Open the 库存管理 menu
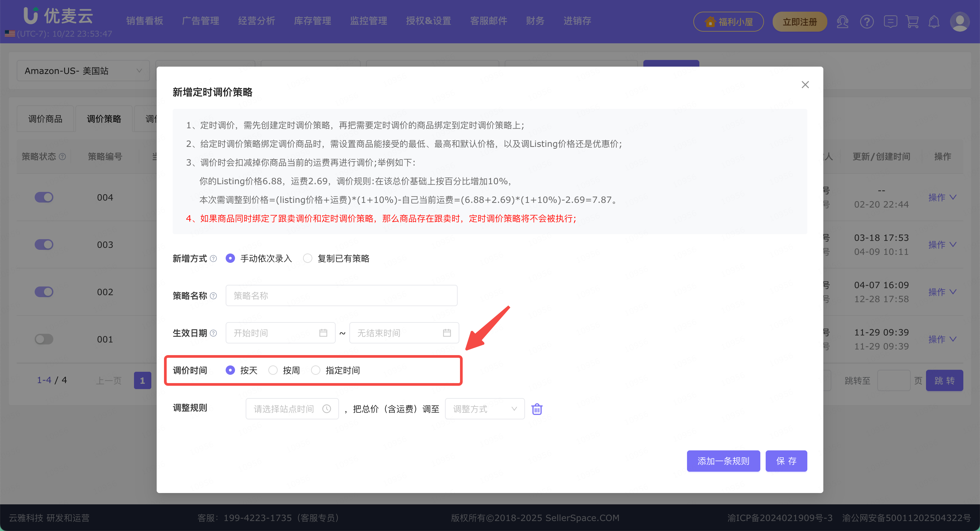980x531 pixels. coord(312,21)
